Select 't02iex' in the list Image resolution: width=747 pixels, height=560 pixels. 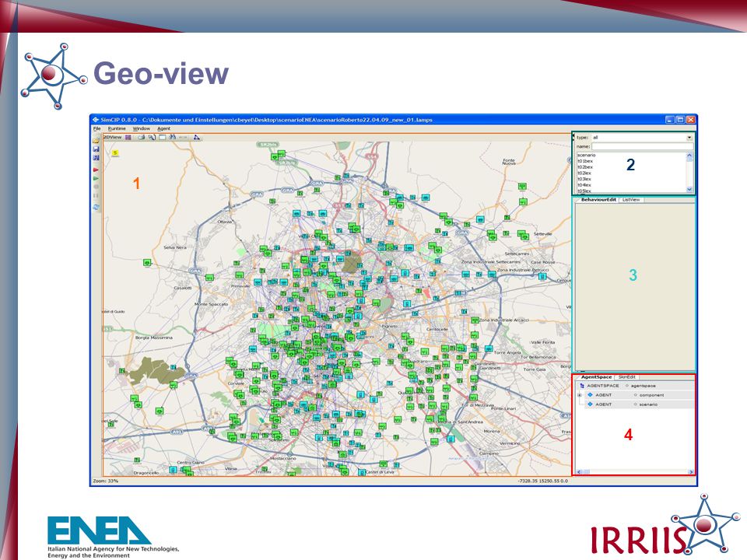[x=584, y=173]
